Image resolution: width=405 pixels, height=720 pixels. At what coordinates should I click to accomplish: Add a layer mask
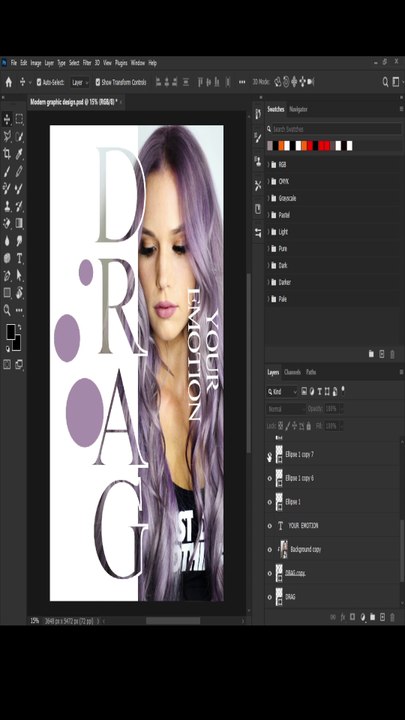[x=352, y=617]
